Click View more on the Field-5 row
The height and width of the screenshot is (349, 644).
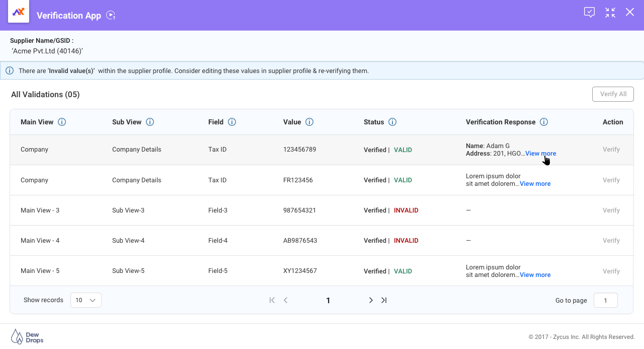534,274
